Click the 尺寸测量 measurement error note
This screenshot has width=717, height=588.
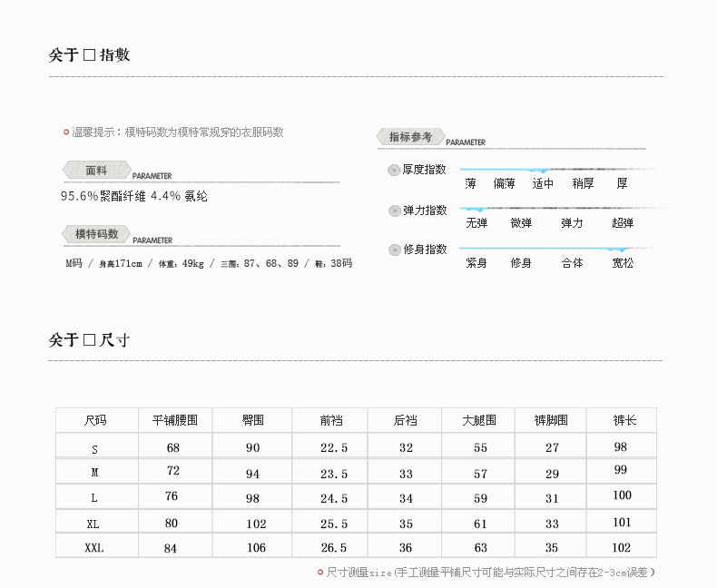490,572
